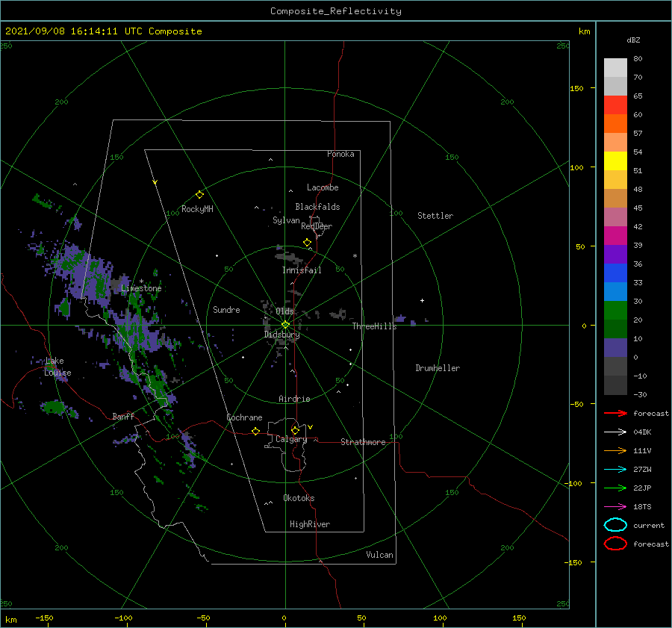The height and width of the screenshot is (628, 672).
Task: Select the magenta swatch between 42 and 39
Action: coord(615,236)
